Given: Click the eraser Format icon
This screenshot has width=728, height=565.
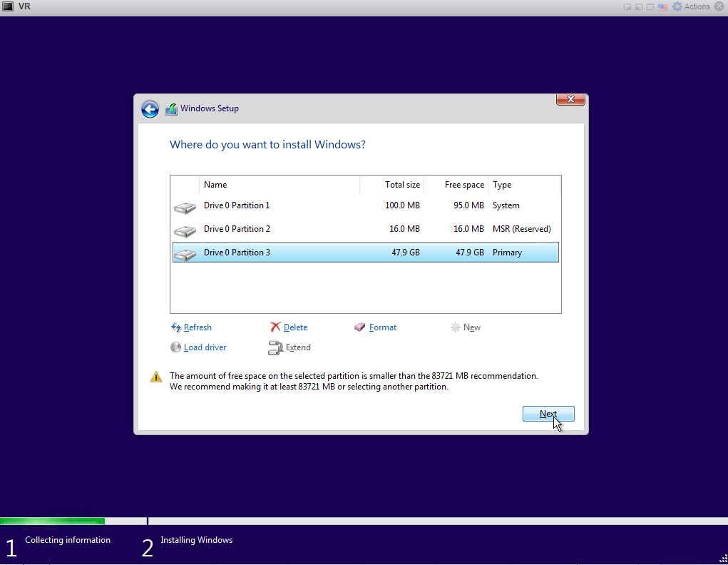Looking at the screenshot, I should coord(360,327).
